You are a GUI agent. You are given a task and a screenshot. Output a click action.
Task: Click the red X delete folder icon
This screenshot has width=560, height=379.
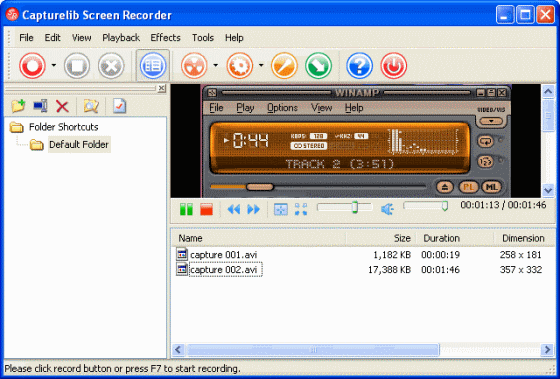(x=62, y=106)
